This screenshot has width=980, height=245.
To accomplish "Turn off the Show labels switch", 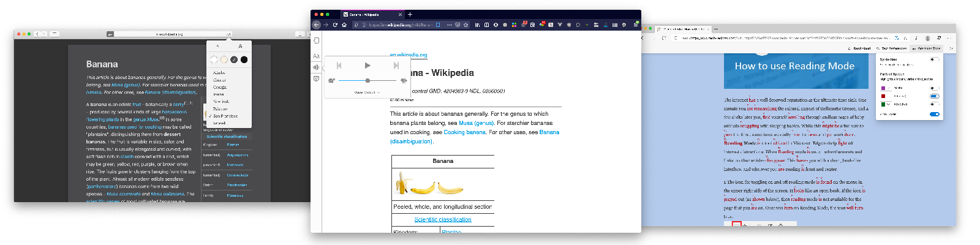I will (934, 114).
